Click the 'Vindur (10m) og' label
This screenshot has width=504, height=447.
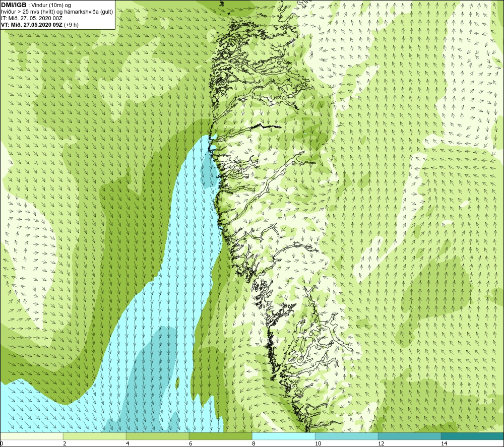click(51, 6)
